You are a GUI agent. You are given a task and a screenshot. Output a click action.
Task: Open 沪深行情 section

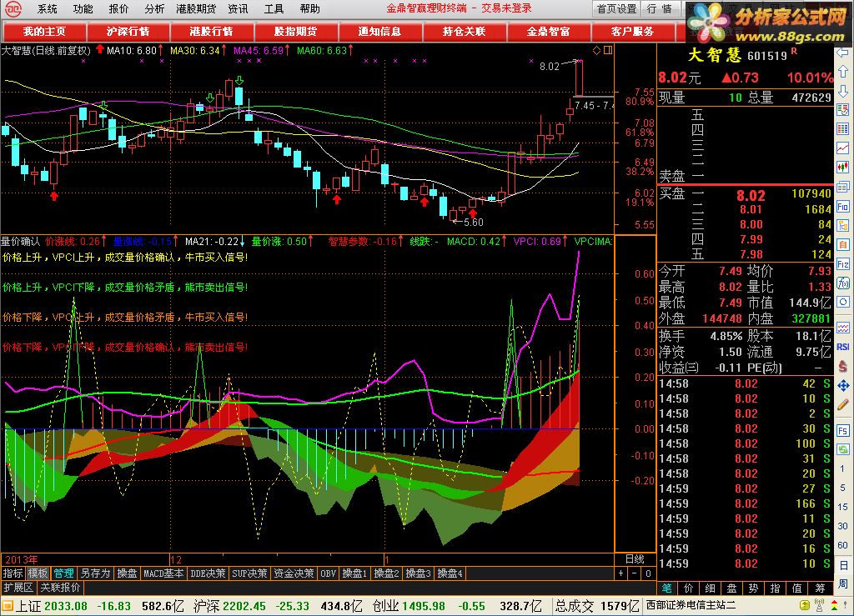[x=128, y=32]
